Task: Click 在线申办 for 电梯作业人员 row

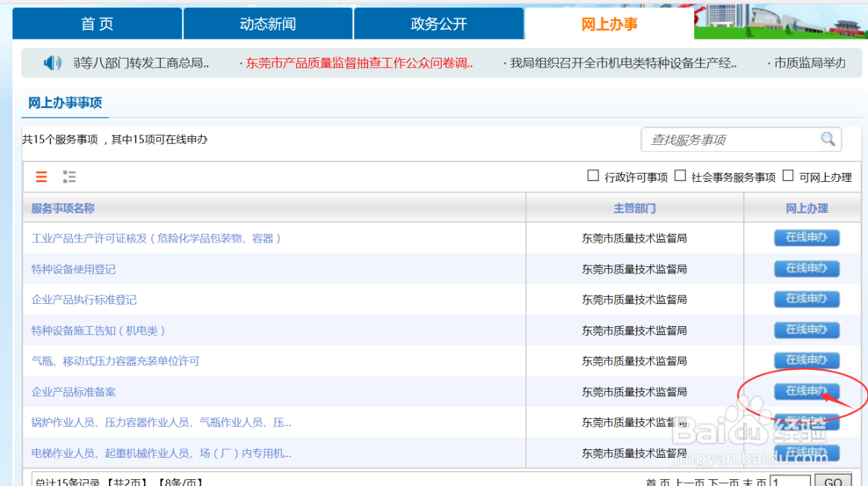Action: tap(807, 453)
